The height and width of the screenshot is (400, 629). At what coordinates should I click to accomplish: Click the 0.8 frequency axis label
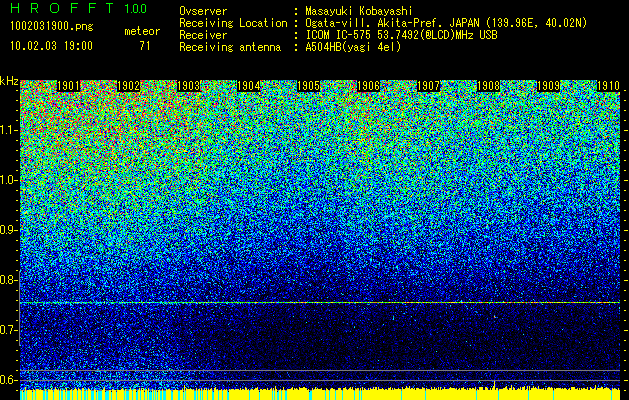9,280
